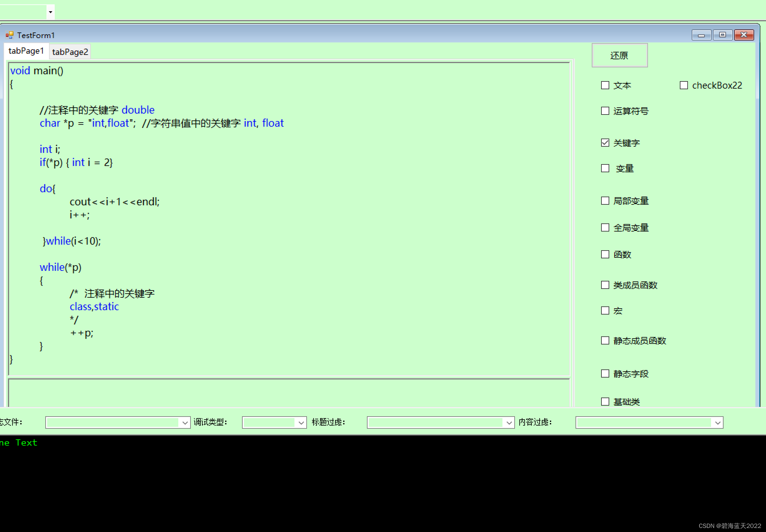Click the 还原 restore button
766x532 pixels.
point(619,55)
